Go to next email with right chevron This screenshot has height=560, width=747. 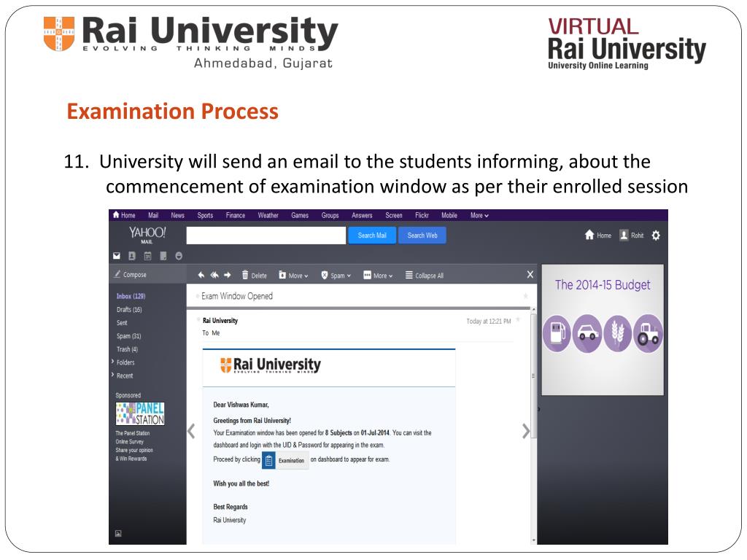[x=525, y=431]
